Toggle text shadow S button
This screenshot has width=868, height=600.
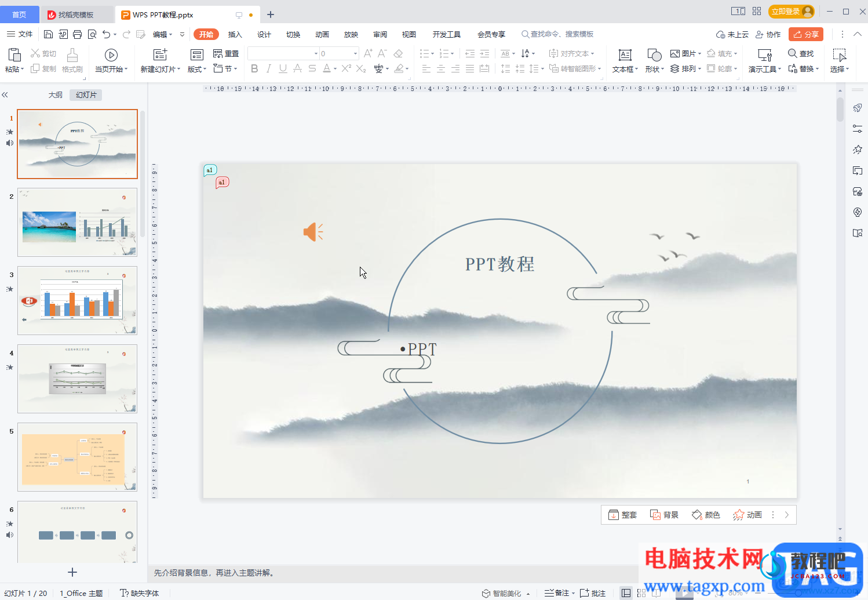click(312, 68)
